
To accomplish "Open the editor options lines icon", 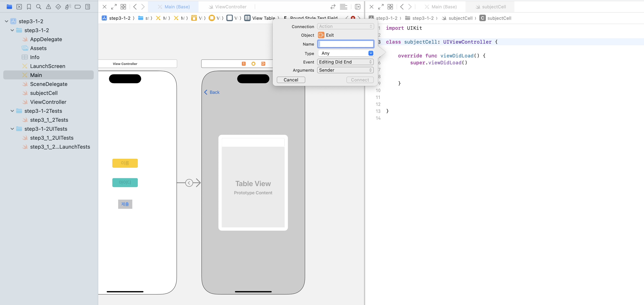I will pos(343,7).
